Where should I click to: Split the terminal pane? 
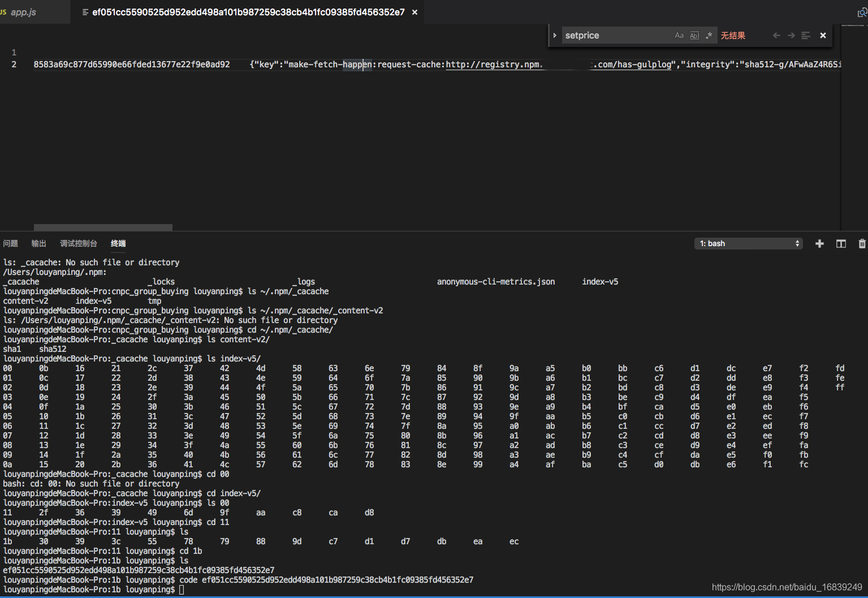click(841, 243)
